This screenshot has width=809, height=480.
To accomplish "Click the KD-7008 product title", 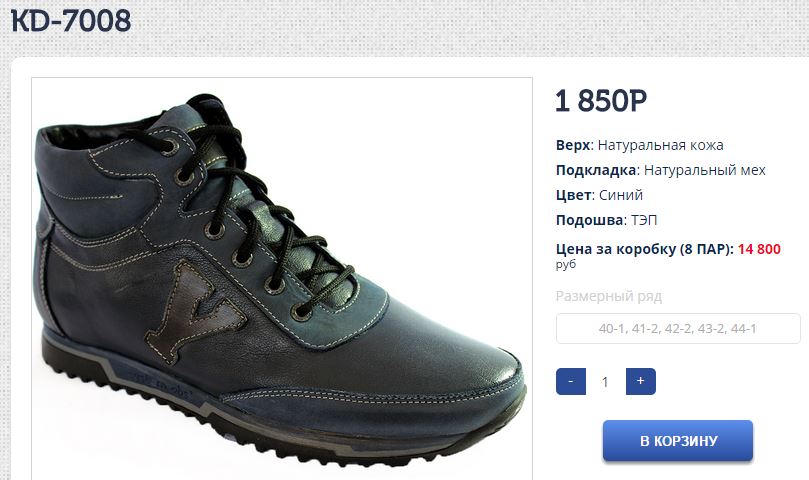I will [71, 21].
